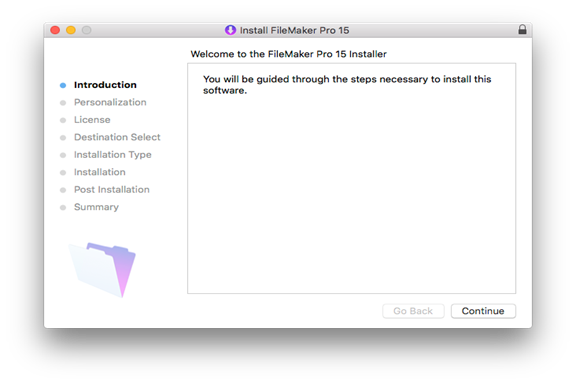Minimize the window with the yellow button
576x384 pixels.
click(x=71, y=30)
